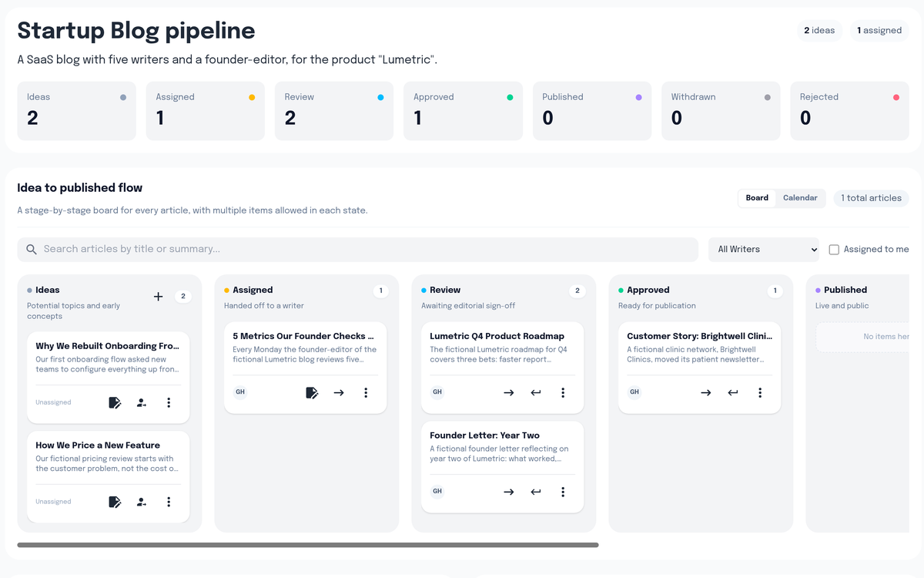Screen dimensions: 924x578
Task: Switch to the Board view
Action: [757, 198]
